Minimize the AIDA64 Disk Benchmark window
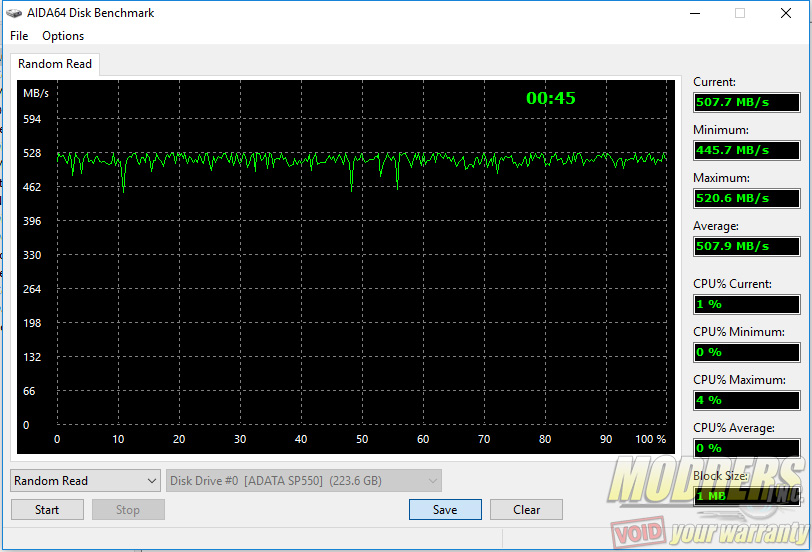 [x=695, y=13]
